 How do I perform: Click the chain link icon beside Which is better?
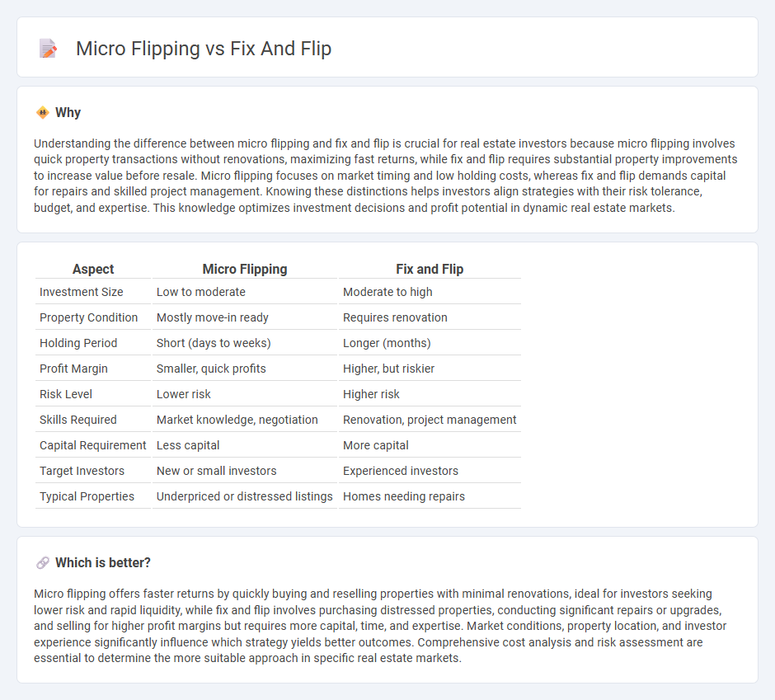43,562
